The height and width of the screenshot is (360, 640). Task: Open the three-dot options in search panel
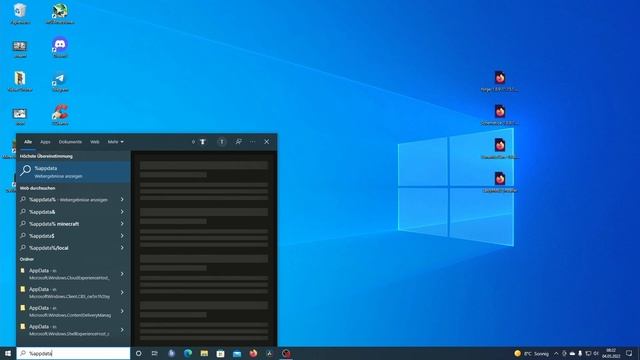coord(253,142)
